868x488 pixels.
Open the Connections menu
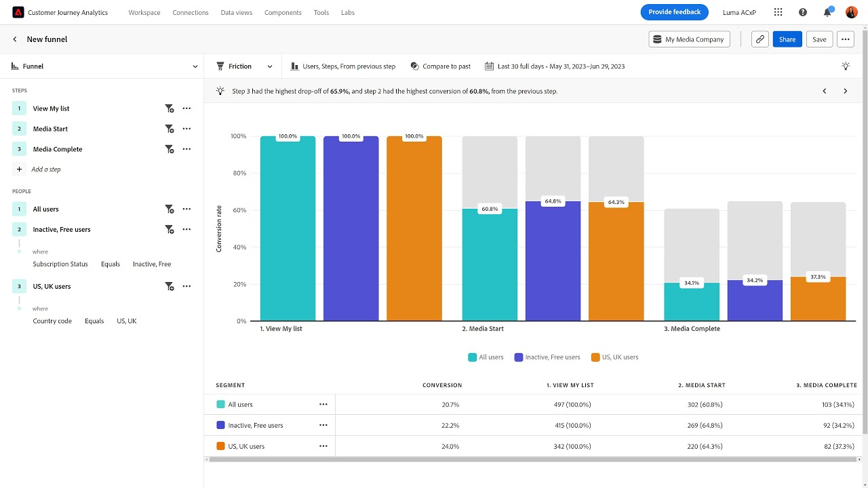(191, 12)
